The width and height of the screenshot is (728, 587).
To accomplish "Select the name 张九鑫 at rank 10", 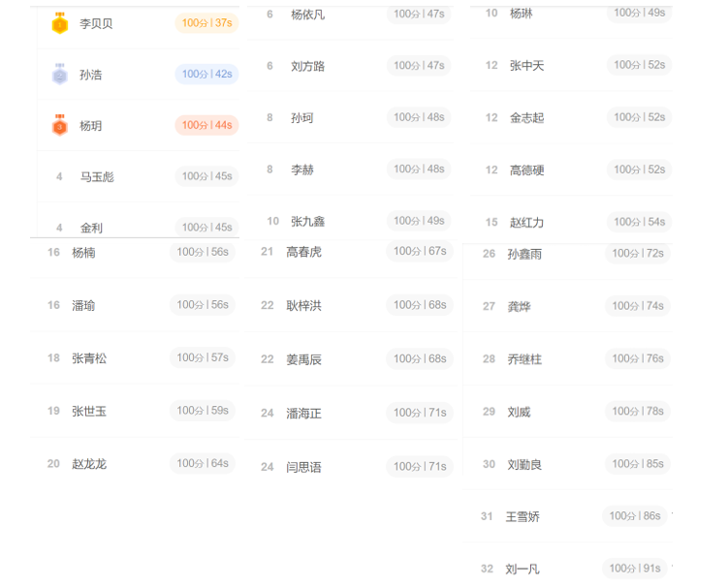I will (308, 222).
